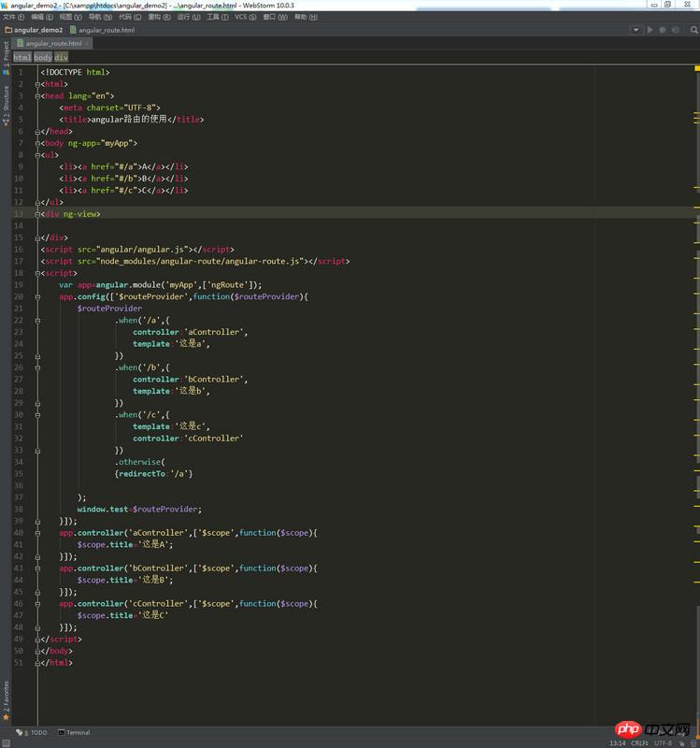The image size is (700, 748).
Task: Click the .otherwise( call text
Action: click(139, 462)
